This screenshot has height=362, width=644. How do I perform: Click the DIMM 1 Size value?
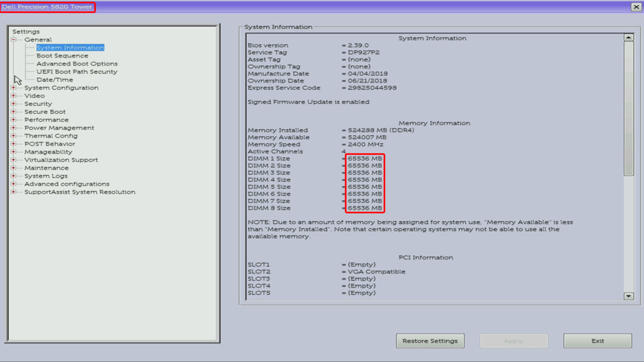click(x=365, y=159)
